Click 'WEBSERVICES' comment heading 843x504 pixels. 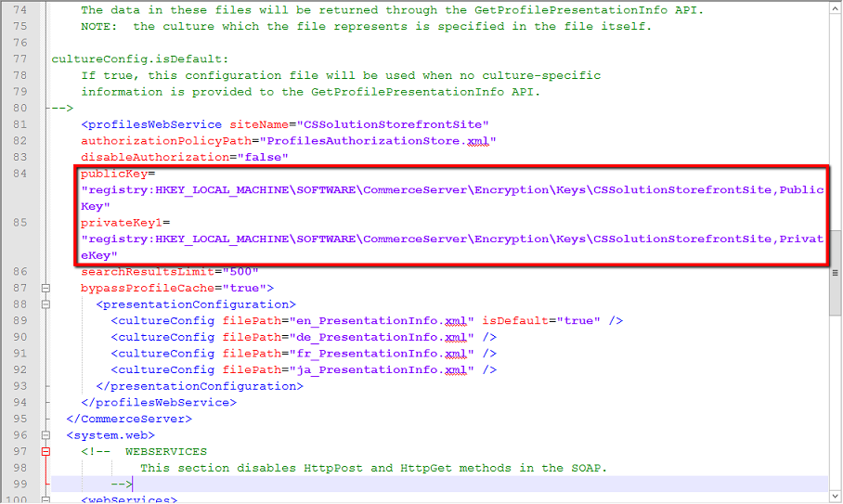166,452
